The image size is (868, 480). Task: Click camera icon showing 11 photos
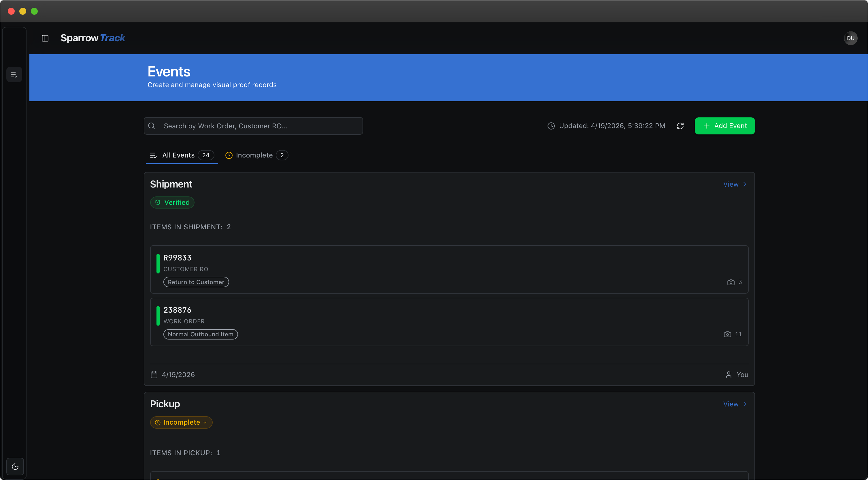point(727,334)
